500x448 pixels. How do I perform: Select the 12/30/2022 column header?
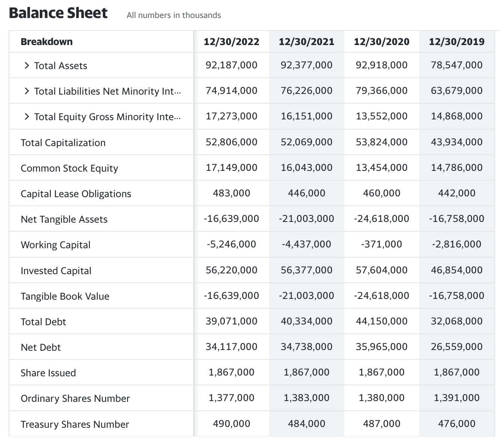pyautogui.click(x=232, y=42)
